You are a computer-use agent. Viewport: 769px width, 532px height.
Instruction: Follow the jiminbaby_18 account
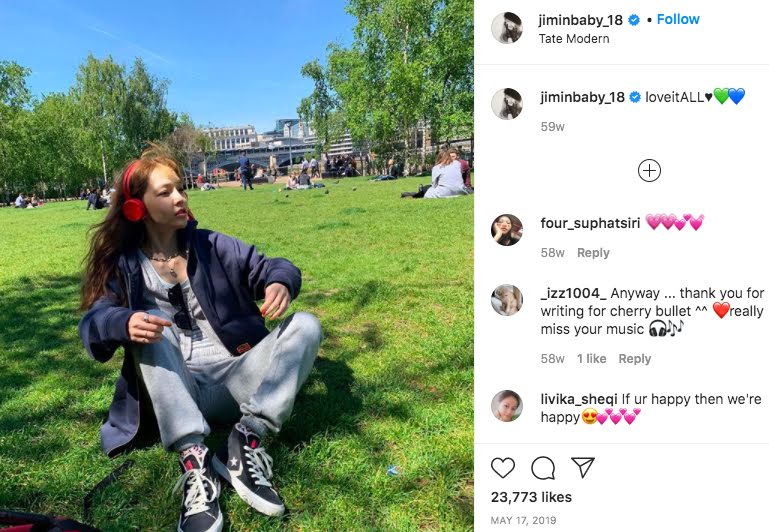(x=678, y=19)
